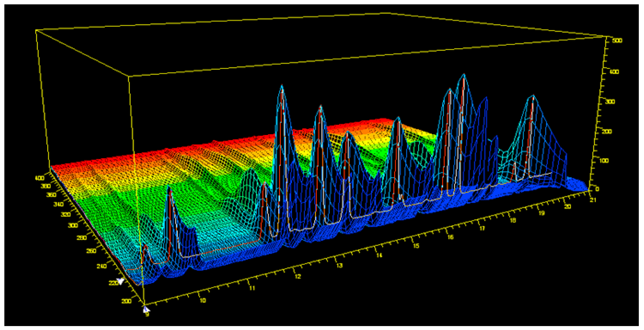The image size is (644, 330).
Task: Click the white wavelength cursor arrow near 220
Action: (x=121, y=281)
